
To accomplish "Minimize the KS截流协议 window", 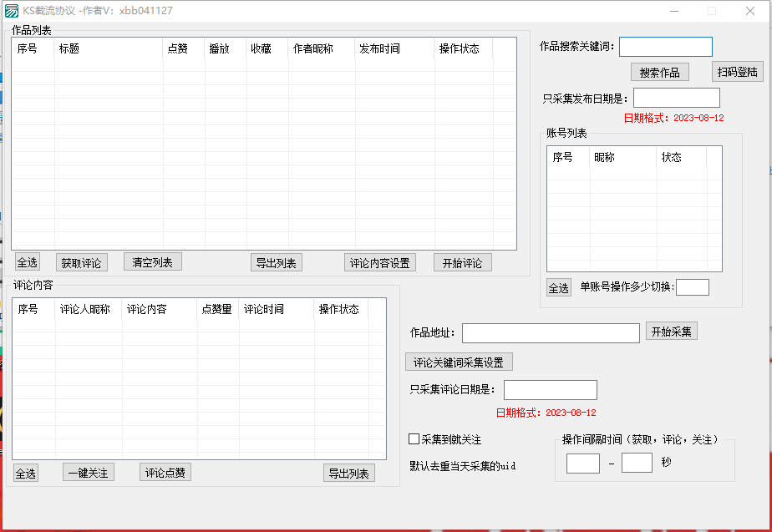I will pyautogui.click(x=674, y=11).
